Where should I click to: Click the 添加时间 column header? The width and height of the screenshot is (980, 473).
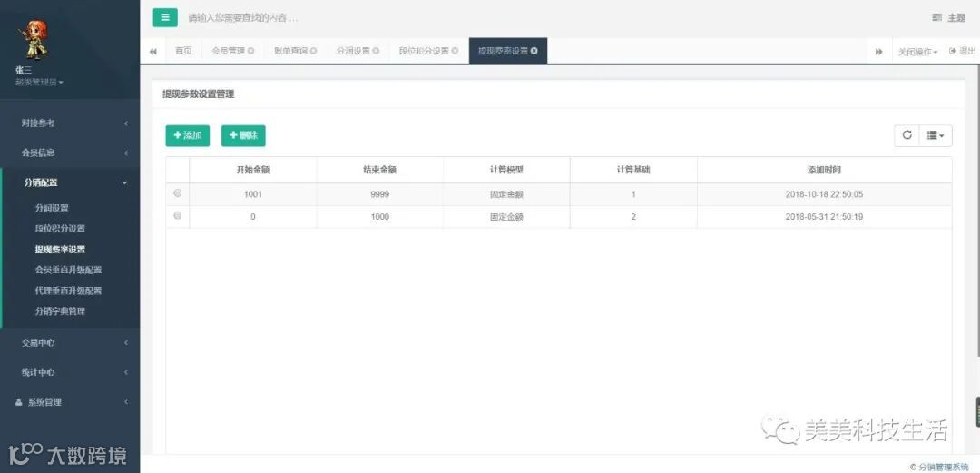pyautogui.click(x=824, y=170)
